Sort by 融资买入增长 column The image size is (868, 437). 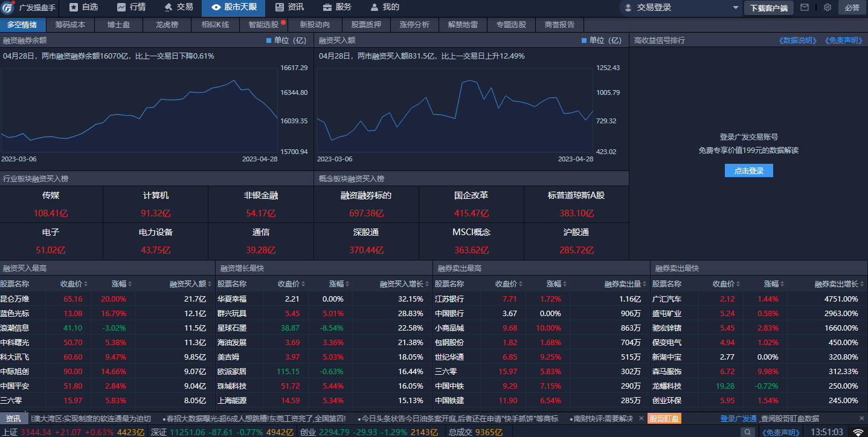pyautogui.click(x=405, y=283)
